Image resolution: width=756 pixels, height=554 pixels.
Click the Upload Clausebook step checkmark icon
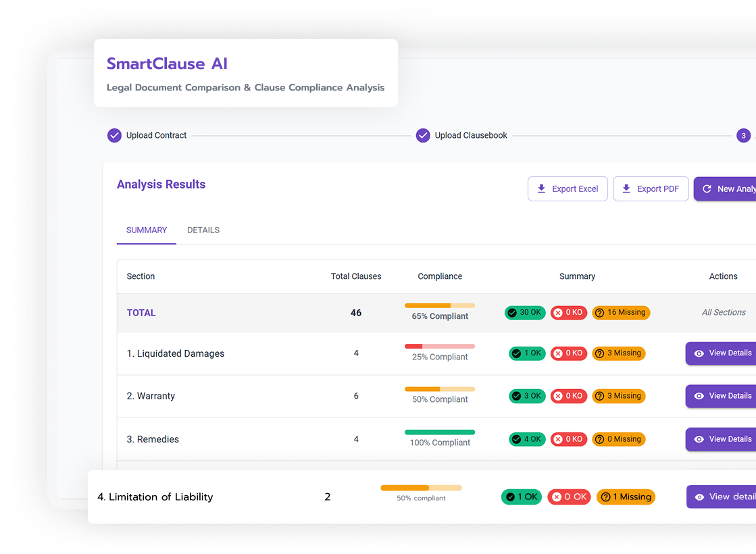(423, 135)
